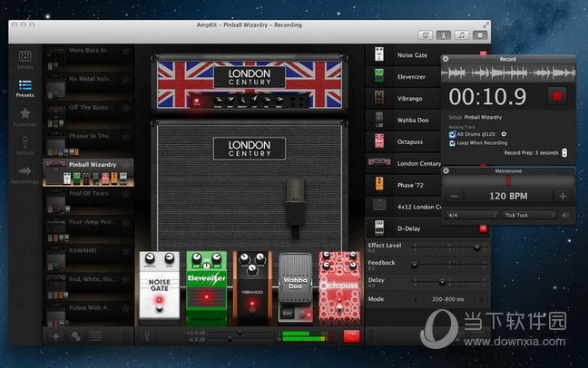Open the Favorites star section in the sidebar
Viewport: 588px width, 368px height.
tap(25, 117)
